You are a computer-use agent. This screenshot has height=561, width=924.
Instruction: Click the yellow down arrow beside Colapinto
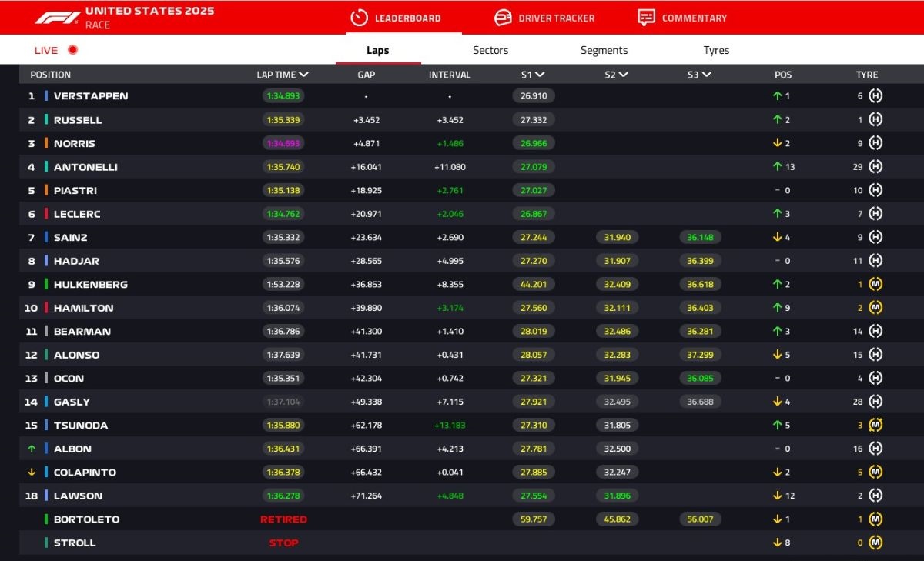coord(32,473)
